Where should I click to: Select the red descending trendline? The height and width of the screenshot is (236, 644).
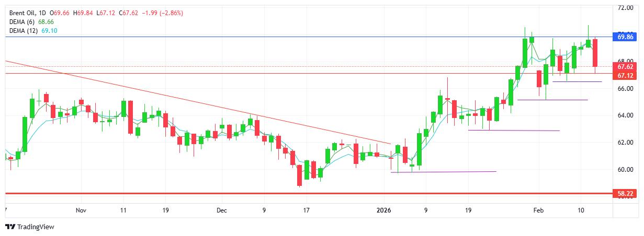[x=209, y=105]
